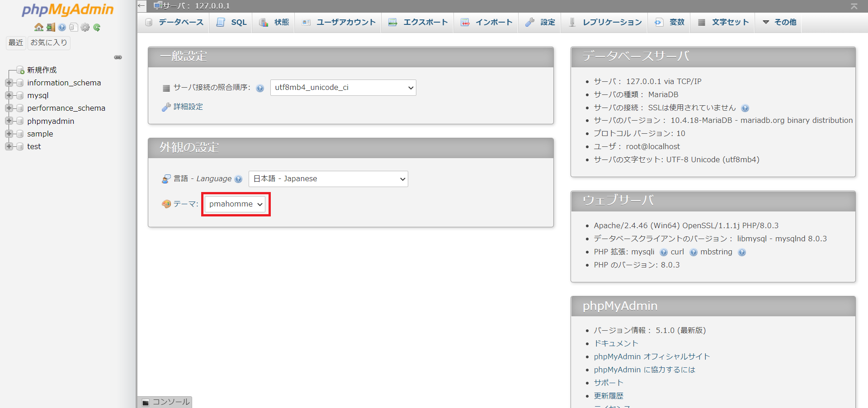The image size is (868, 408).
Task: Open the 設定 tab
Action: [x=540, y=22]
